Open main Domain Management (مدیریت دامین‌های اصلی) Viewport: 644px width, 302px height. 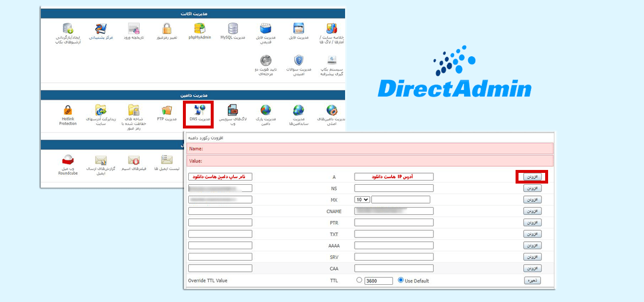point(332,110)
